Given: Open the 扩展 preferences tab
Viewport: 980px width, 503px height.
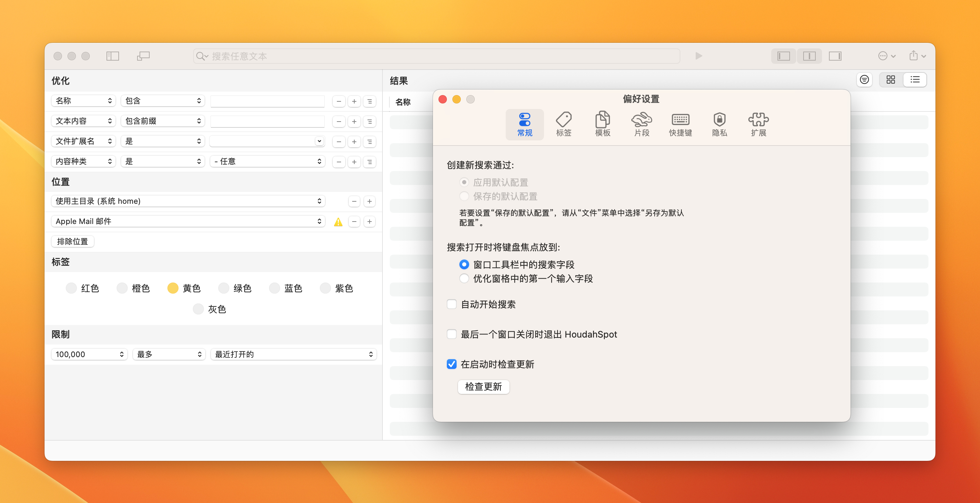Looking at the screenshot, I should 759,124.
